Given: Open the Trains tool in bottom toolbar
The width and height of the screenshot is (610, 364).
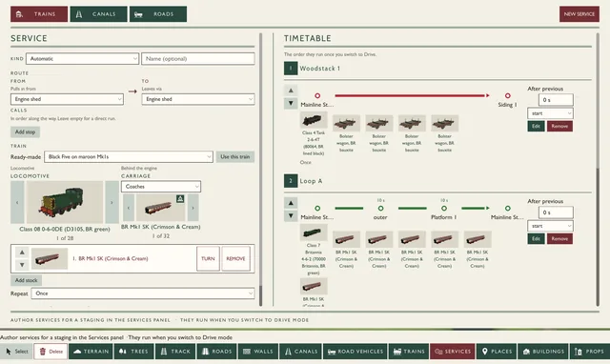Looking at the screenshot, I should point(409,352).
